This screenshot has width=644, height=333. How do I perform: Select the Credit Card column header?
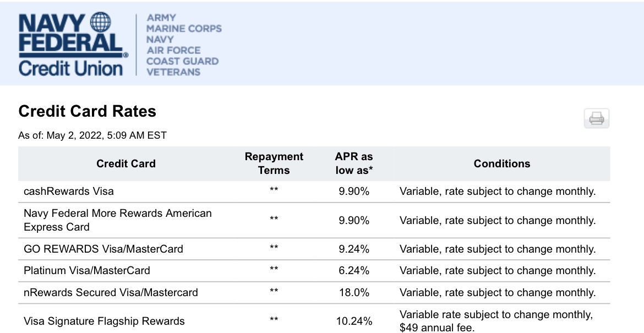[126, 163]
